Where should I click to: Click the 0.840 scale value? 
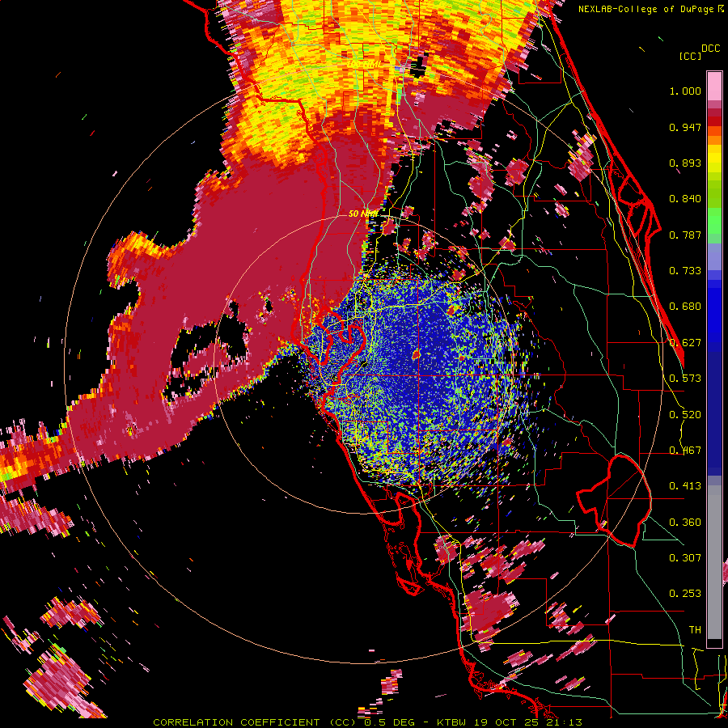pos(685,199)
